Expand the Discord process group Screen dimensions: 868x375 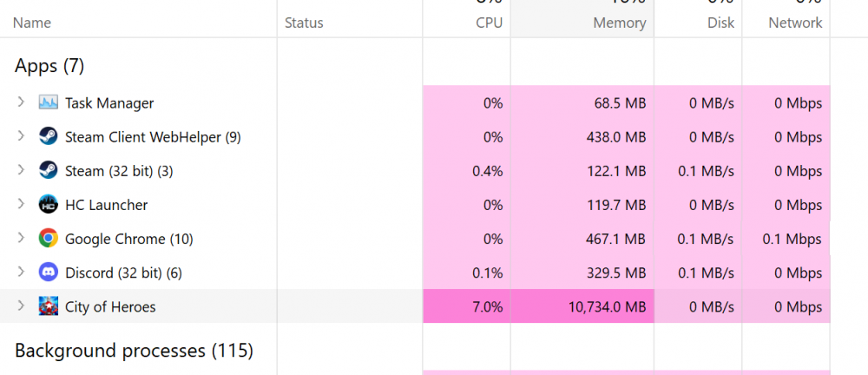click(x=21, y=273)
